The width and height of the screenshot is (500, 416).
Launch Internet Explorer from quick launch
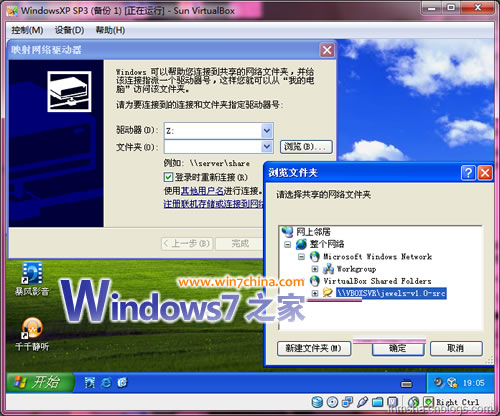[x=106, y=383]
